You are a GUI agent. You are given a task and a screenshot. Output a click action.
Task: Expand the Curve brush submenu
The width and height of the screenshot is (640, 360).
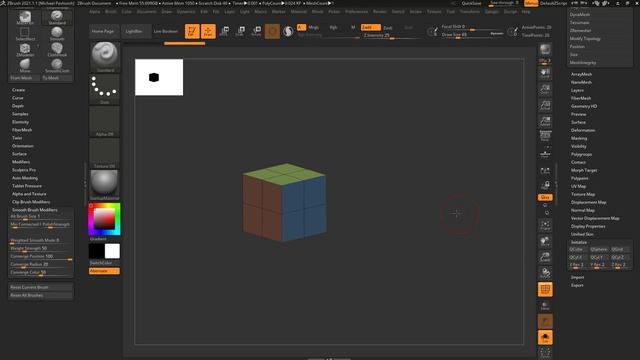[x=18, y=98]
